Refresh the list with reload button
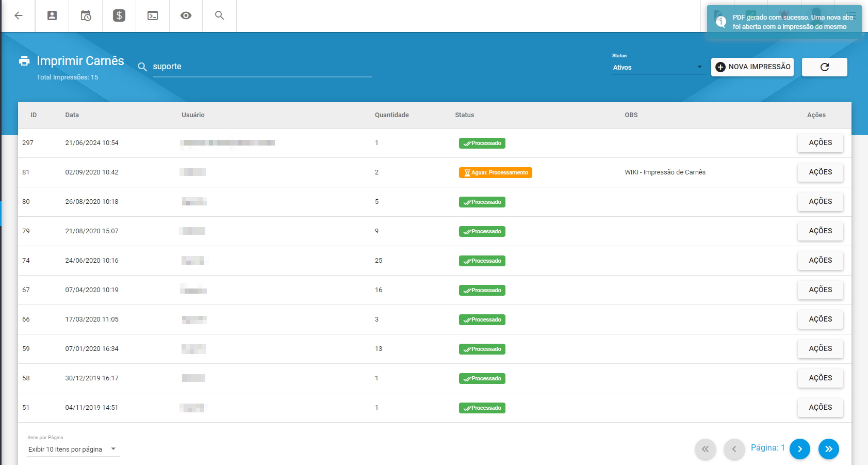The height and width of the screenshot is (465, 868). [825, 67]
